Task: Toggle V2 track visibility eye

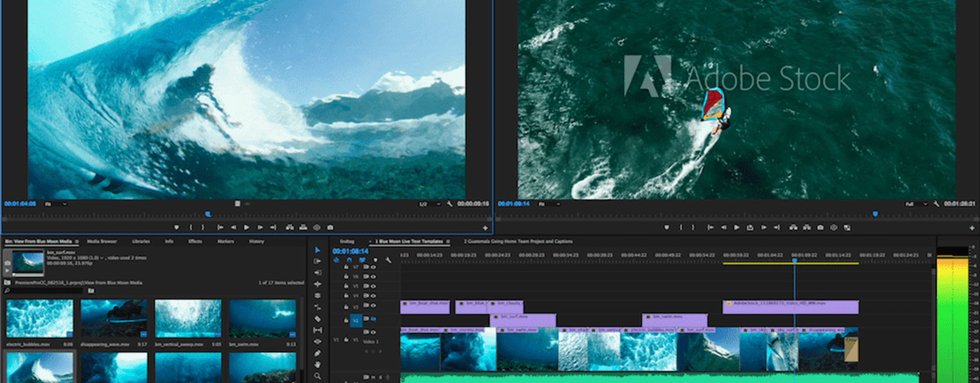Action: (373, 319)
